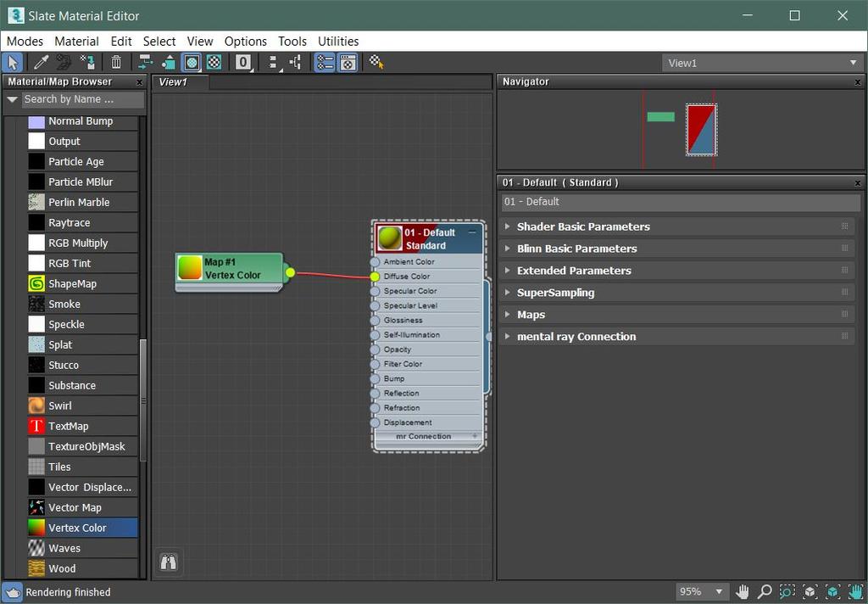
Task: Open the View1 dropdown in toolbar
Action: (x=762, y=63)
